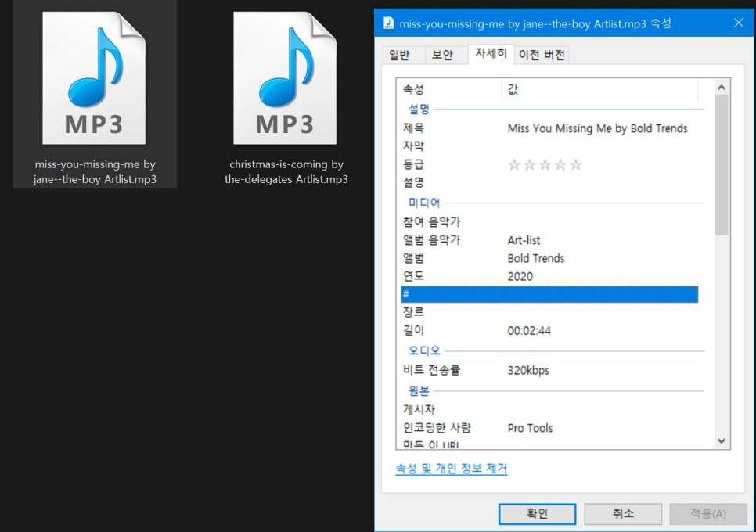Screen dimensions: 756x532
Task: Switch to the 이전 버전 tab
Action: 541,55
